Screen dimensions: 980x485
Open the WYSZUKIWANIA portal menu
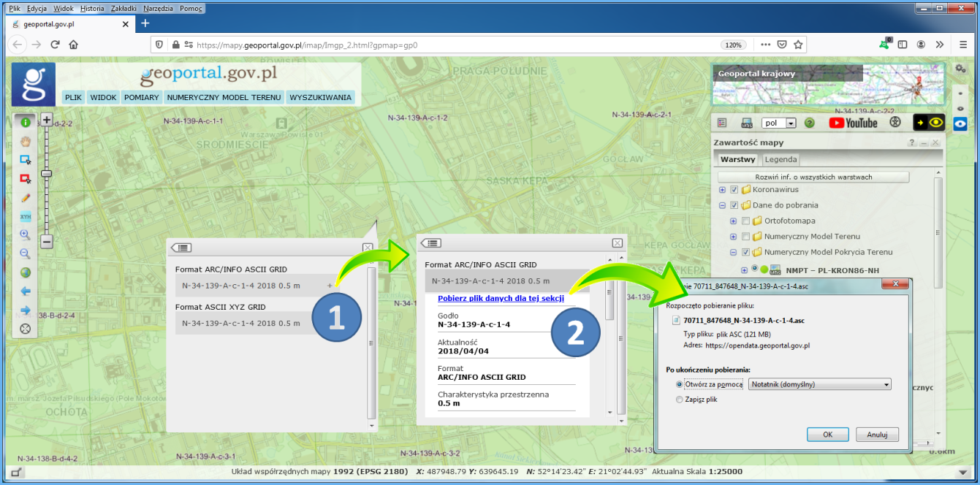point(320,97)
